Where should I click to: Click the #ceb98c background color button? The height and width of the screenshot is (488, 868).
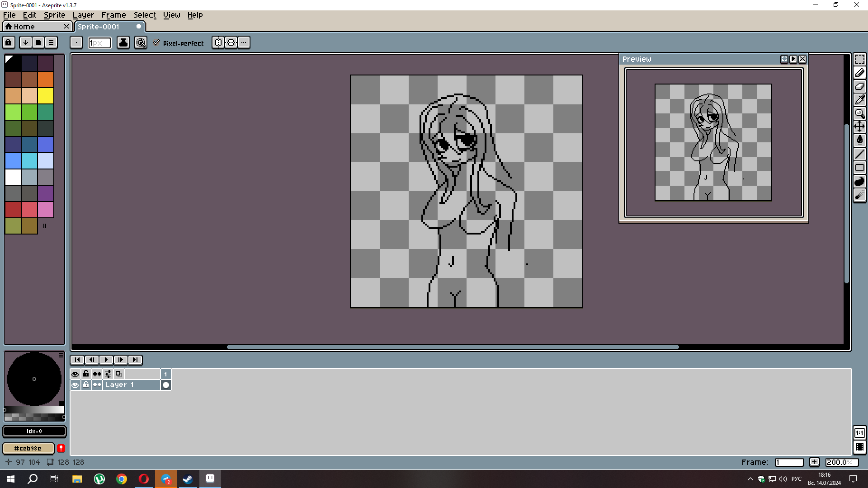tap(28, 448)
